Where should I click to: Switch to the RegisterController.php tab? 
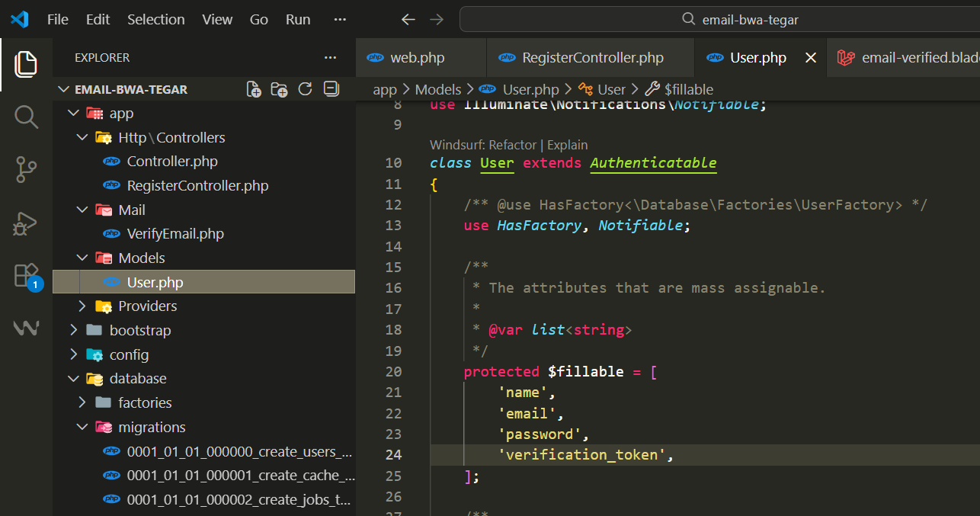coord(592,58)
